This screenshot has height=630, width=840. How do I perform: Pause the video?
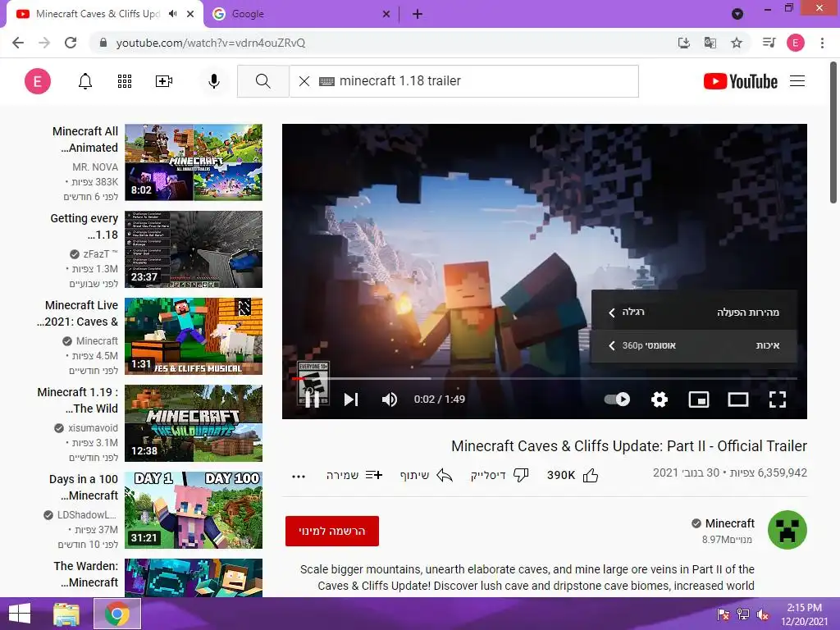[x=313, y=399]
